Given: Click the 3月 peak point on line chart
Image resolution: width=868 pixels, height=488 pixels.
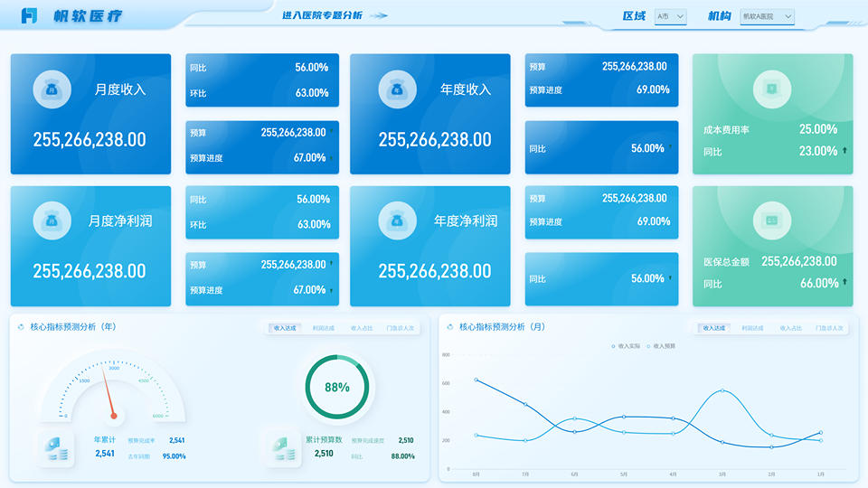Looking at the screenshot, I should [x=722, y=390].
